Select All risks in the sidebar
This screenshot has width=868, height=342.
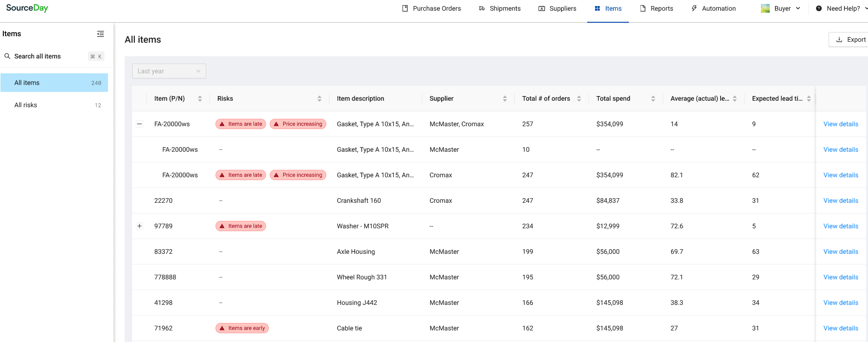[54, 105]
